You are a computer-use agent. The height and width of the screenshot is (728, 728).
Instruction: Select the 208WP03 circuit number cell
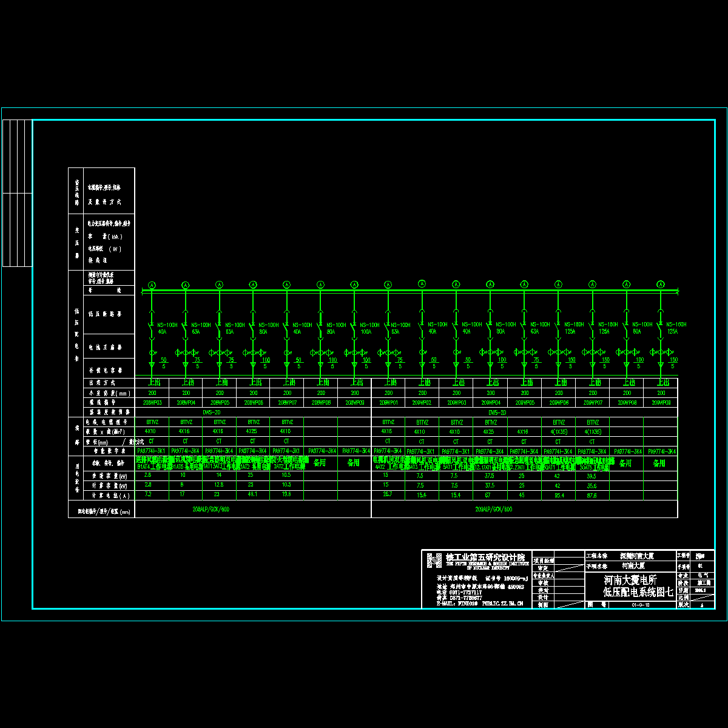point(152,402)
